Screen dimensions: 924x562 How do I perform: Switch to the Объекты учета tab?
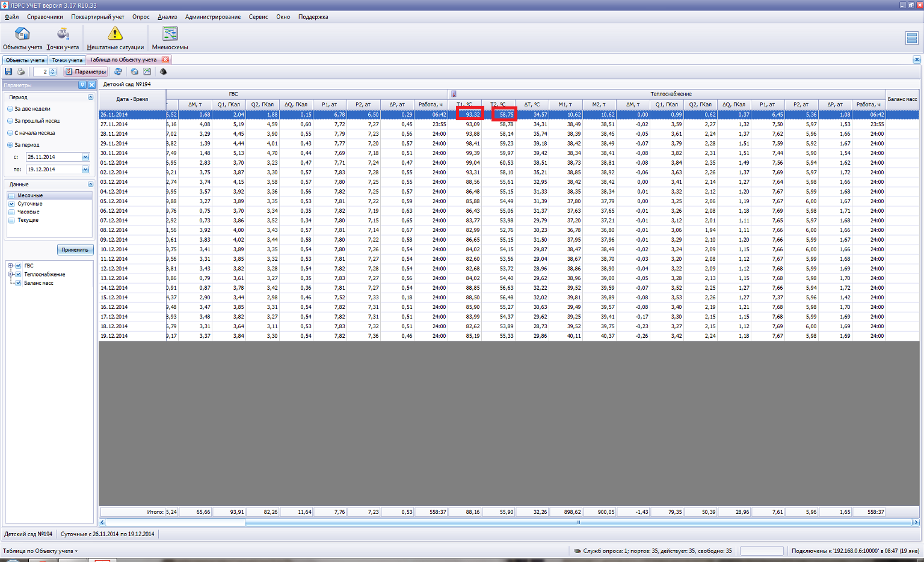pos(25,60)
